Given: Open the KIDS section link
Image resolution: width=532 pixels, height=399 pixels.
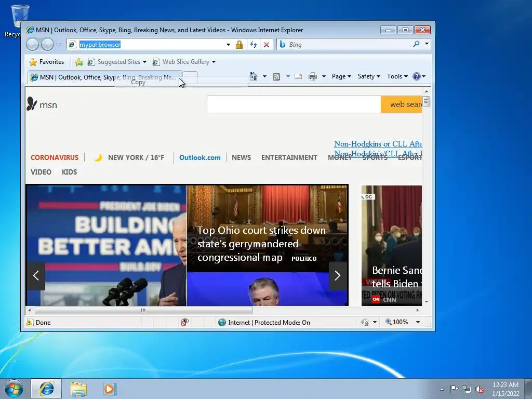Looking at the screenshot, I should pos(70,172).
